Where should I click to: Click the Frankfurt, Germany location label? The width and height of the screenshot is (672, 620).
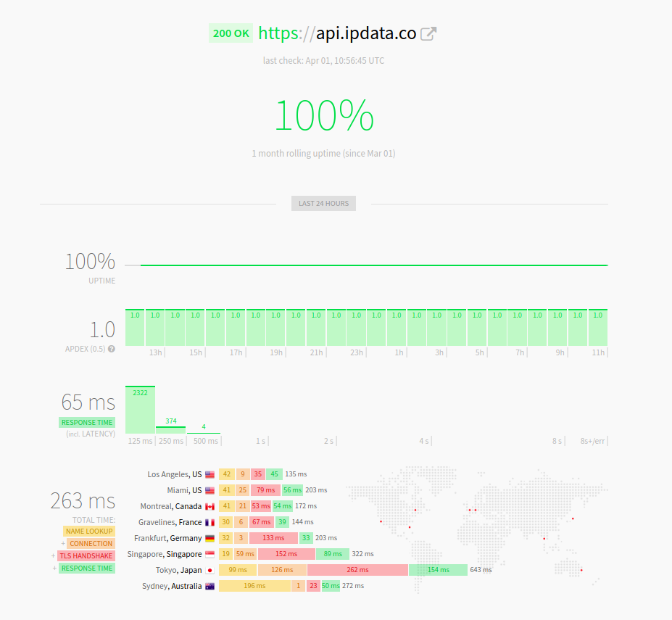click(167, 538)
